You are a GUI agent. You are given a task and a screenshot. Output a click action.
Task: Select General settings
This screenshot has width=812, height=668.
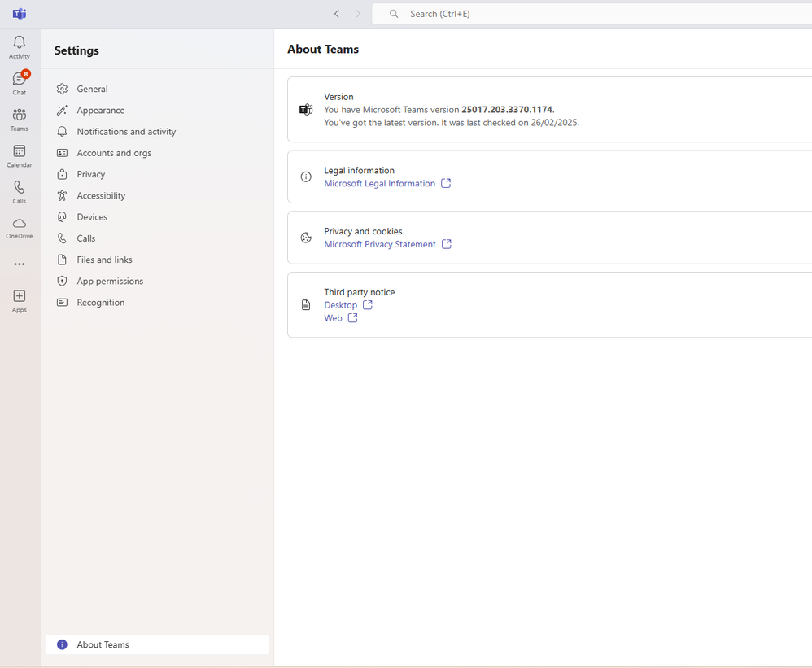pos(92,90)
